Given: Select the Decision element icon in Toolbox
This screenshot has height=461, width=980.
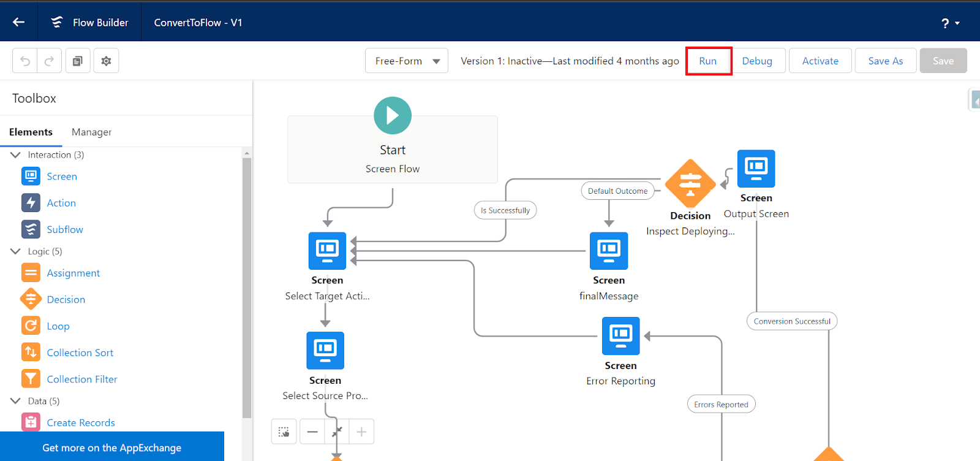Looking at the screenshot, I should (31, 299).
